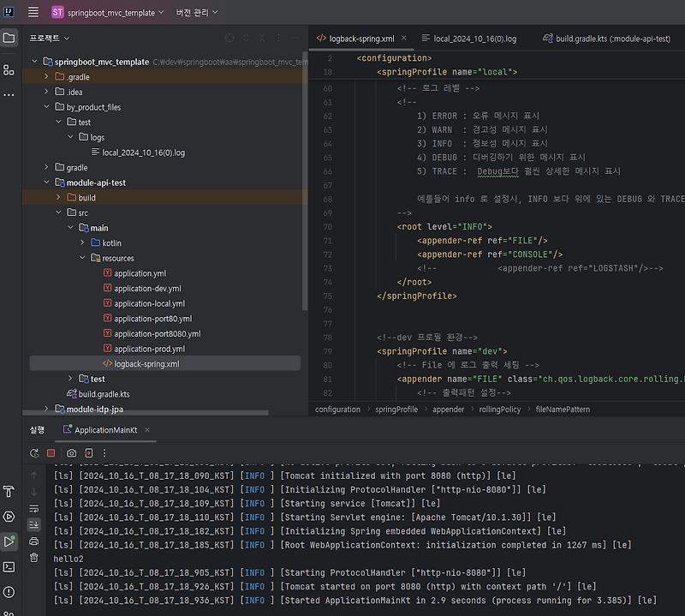The width and height of the screenshot is (685, 616).
Task: Open the main hamburger menu
Action: [x=33, y=12]
